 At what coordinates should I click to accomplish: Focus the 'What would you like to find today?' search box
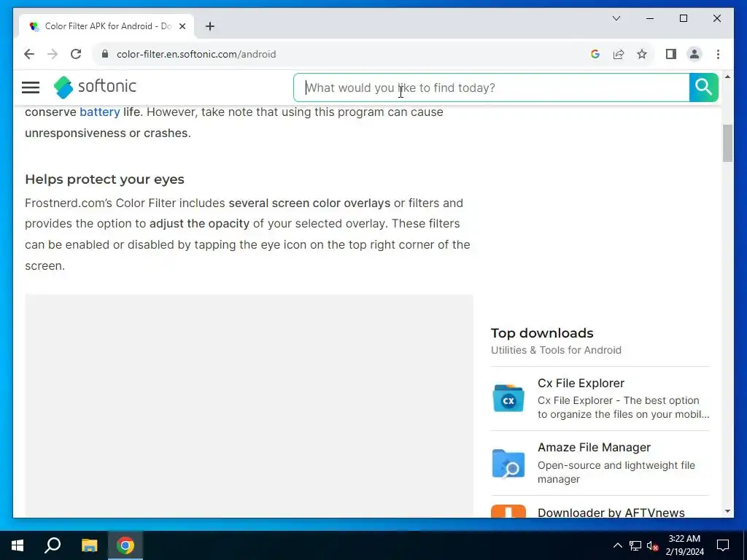pyautogui.click(x=491, y=87)
